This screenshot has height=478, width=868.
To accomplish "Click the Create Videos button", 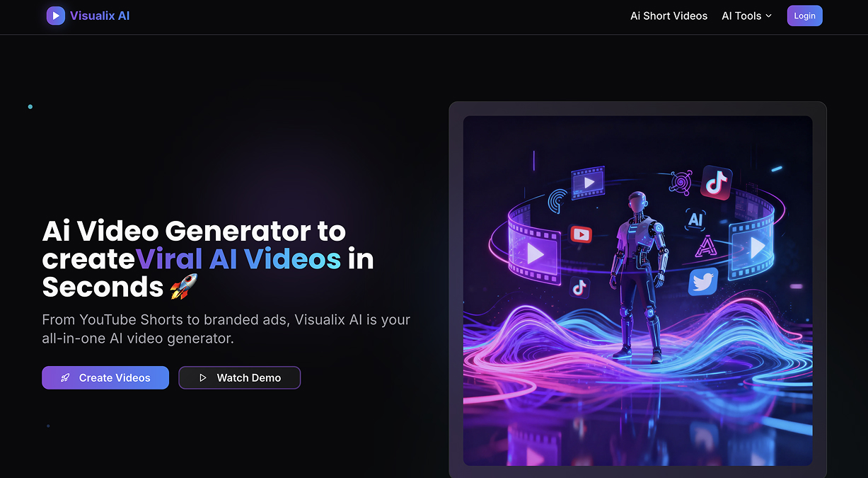I will [105, 377].
